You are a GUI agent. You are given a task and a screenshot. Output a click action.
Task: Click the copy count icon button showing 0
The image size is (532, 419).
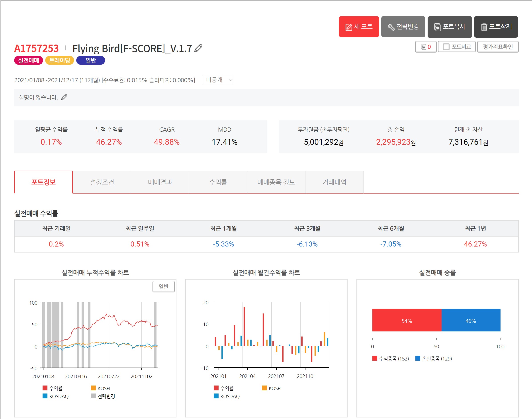(426, 47)
